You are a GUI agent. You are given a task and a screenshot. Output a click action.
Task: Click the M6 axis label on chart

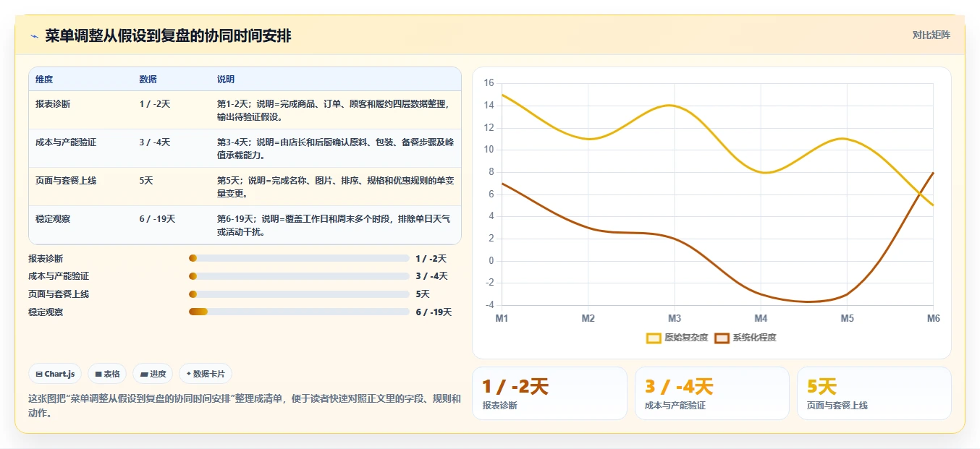click(933, 318)
